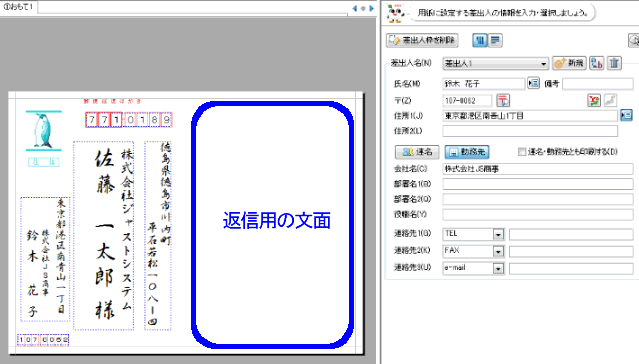Click the 部署名2 input field

coord(538,199)
